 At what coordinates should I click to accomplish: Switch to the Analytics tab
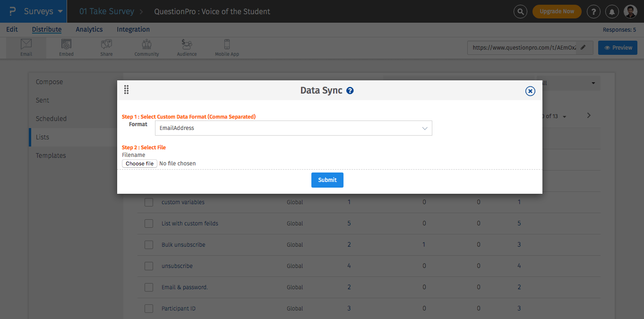(x=89, y=29)
